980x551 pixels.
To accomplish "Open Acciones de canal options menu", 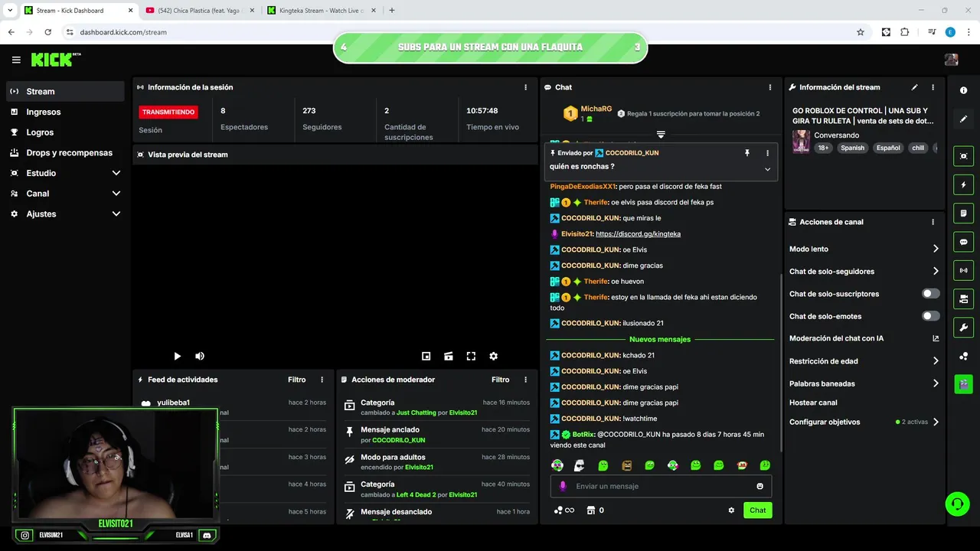I will tap(933, 222).
